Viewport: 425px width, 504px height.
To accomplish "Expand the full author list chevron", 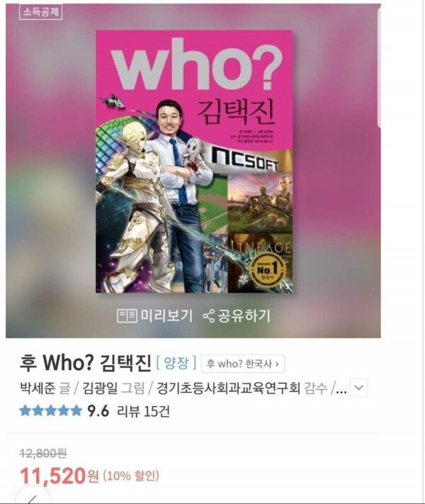I will [x=358, y=388].
